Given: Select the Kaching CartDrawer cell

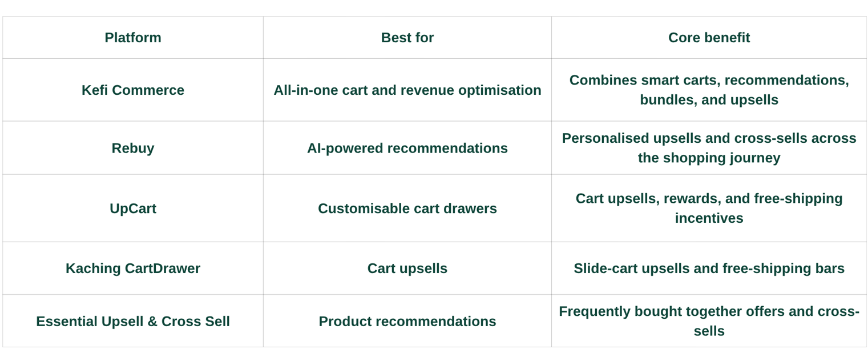Looking at the screenshot, I should pos(133,268).
